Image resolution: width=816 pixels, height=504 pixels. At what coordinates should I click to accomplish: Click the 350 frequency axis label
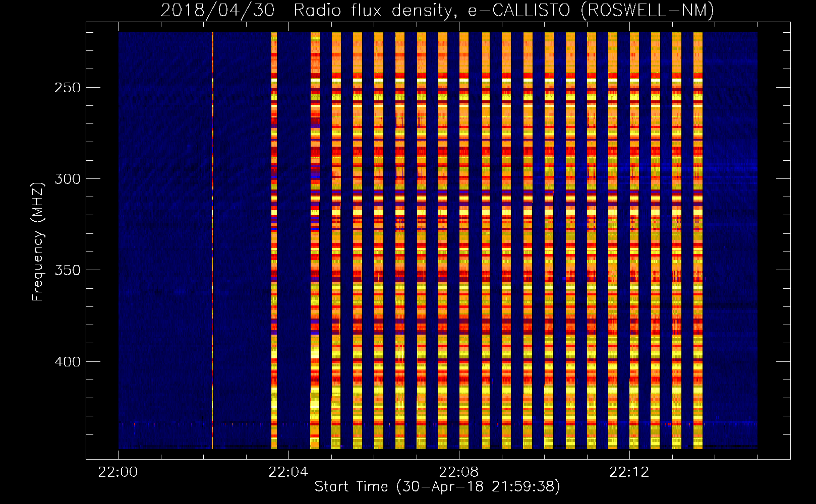(x=68, y=270)
